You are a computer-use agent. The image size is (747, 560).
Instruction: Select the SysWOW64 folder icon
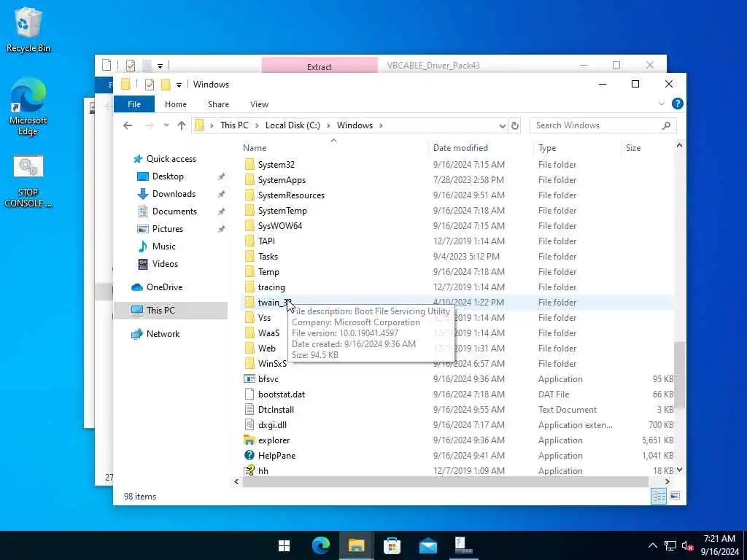[x=249, y=226]
